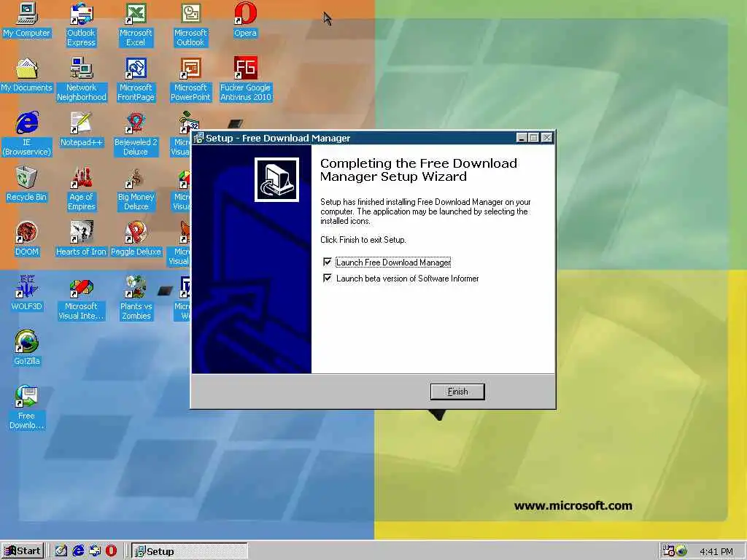Launch Opera from the quick launch bar
The width and height of the screenshot is (747, 560).
click(111, 551)
